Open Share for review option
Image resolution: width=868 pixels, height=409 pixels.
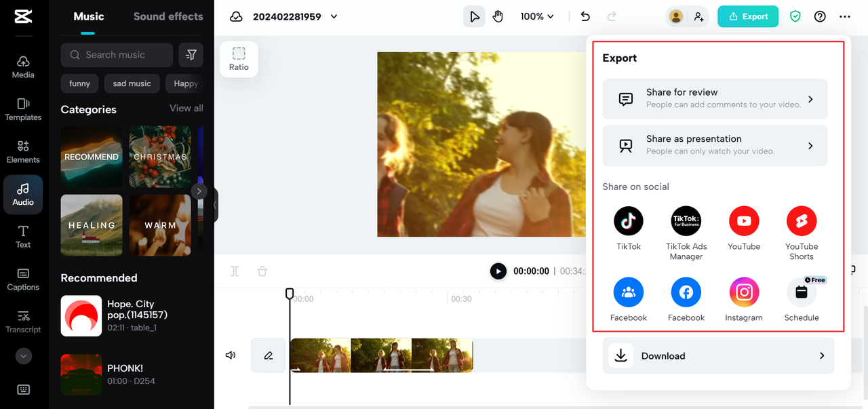tap(715, 99)
